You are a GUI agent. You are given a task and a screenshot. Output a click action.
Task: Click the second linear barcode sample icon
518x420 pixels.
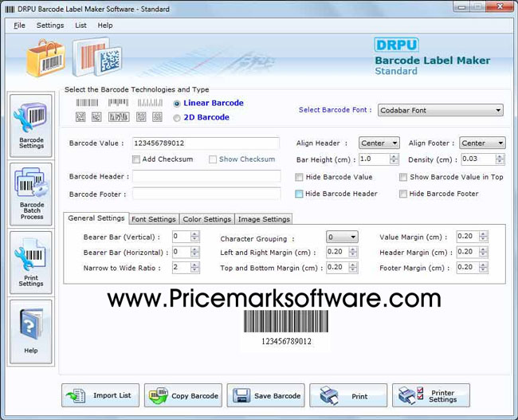click(118, 103)
